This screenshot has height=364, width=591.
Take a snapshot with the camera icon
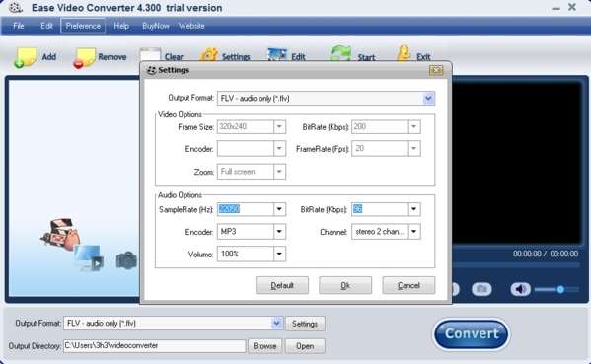click(481, 289)
